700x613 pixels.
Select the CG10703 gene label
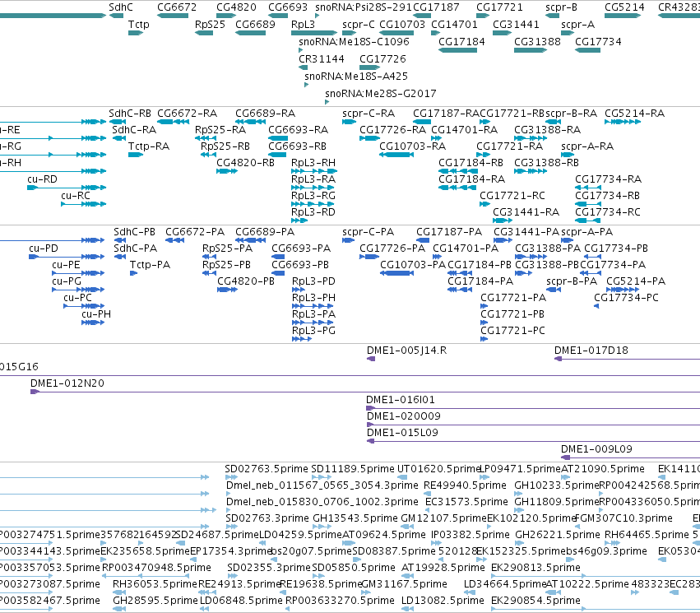pyautogui.click(x=402, y=25)
